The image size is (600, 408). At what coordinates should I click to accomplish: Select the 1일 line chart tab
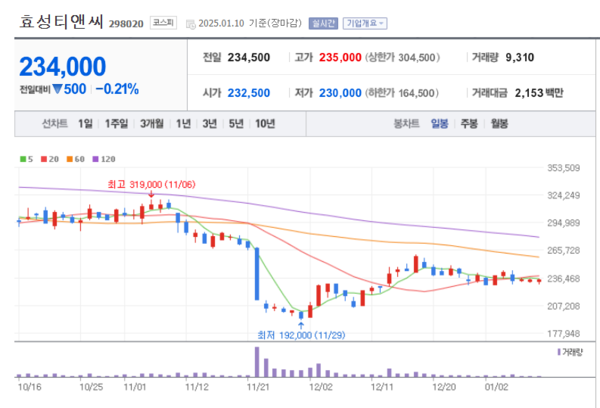click(85, 124)
